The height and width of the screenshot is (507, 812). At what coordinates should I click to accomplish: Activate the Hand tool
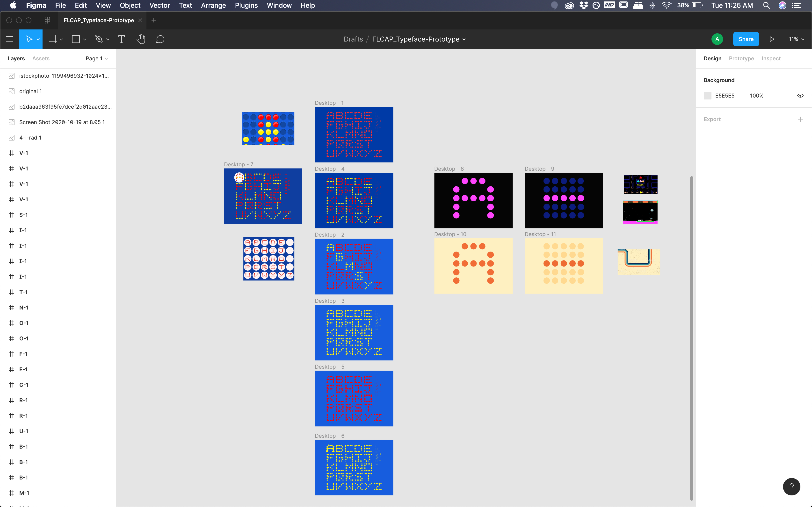click(x=141, y=39)
